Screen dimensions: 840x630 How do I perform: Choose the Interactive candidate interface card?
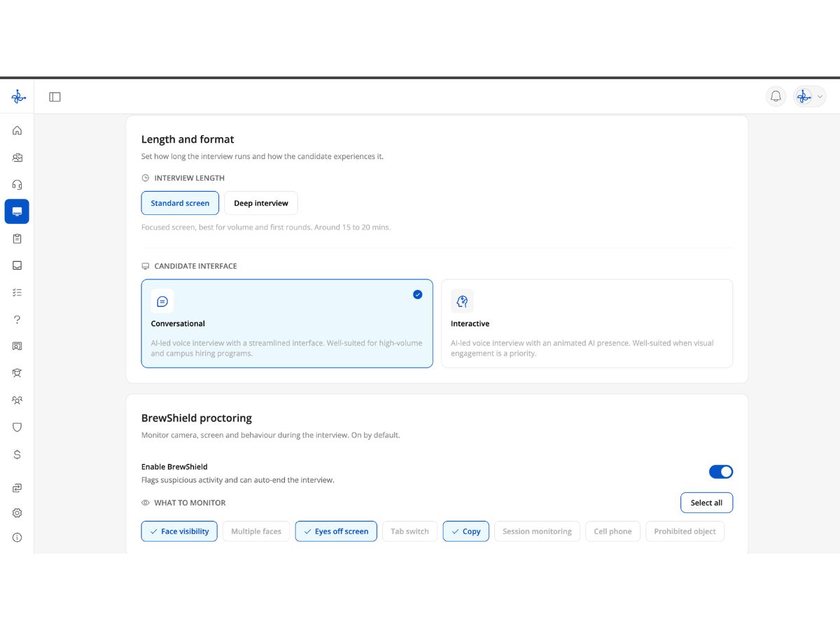pyautogui.click(x=587, y=323)
